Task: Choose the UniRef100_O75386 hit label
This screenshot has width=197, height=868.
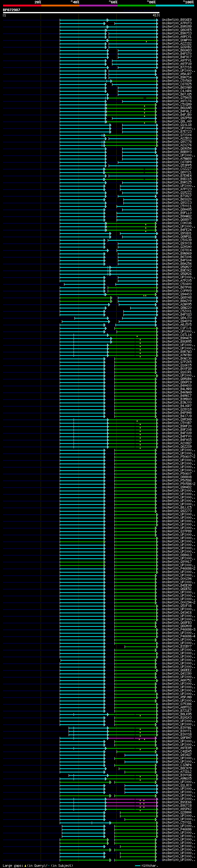Action: (x=177, y=704)
